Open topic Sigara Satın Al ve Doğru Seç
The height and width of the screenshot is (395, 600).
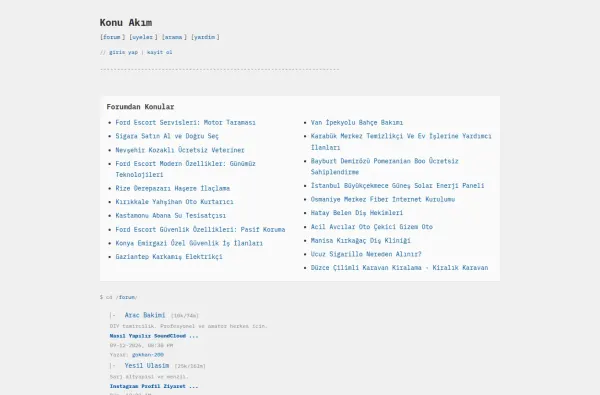pos(167,136)
